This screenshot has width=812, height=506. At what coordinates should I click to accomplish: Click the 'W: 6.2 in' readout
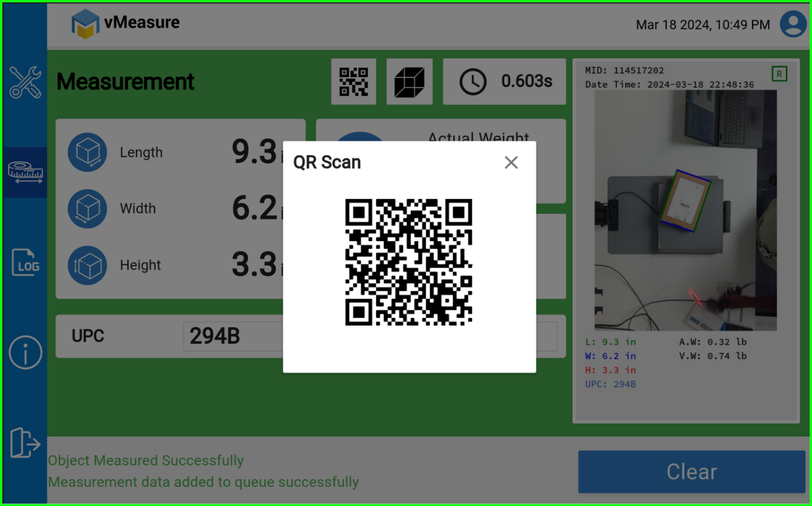pos(611,356)
